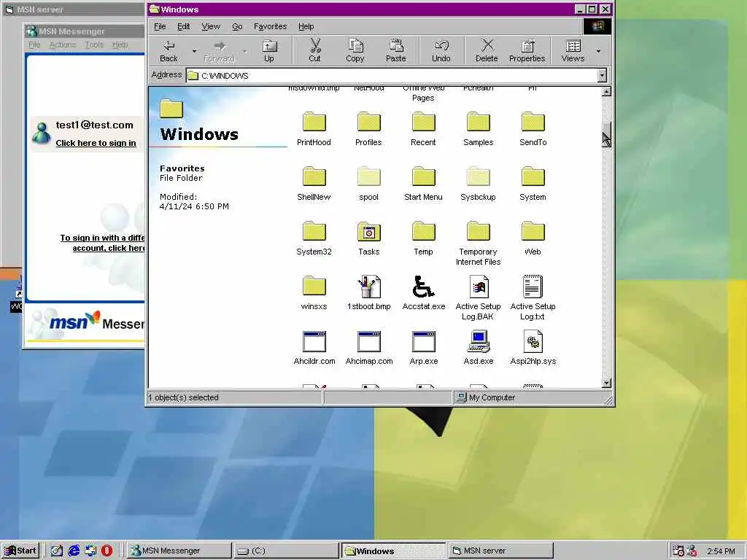Click the Back toolbar button
This screenshot has width=747, height=560.
pyautogui.click(x=169, y=51)
